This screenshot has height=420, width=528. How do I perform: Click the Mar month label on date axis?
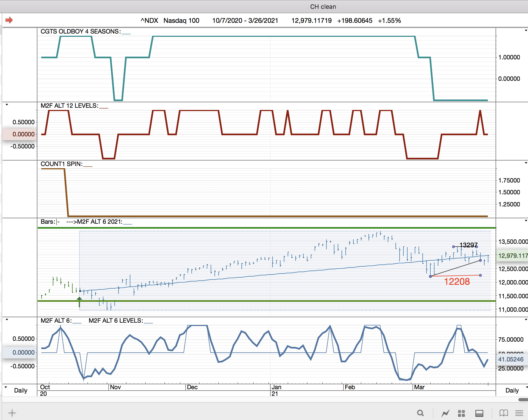tap(419, 387)
